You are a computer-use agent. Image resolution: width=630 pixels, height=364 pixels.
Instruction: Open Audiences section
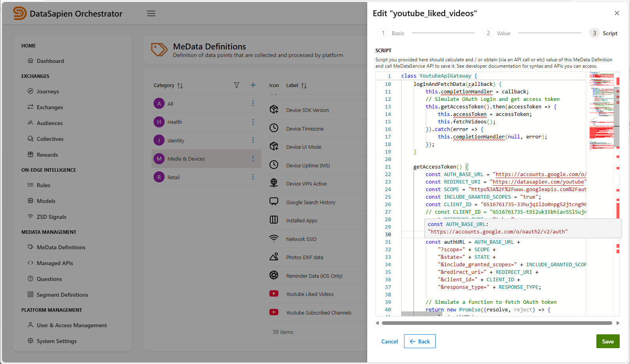pos(49,123)
